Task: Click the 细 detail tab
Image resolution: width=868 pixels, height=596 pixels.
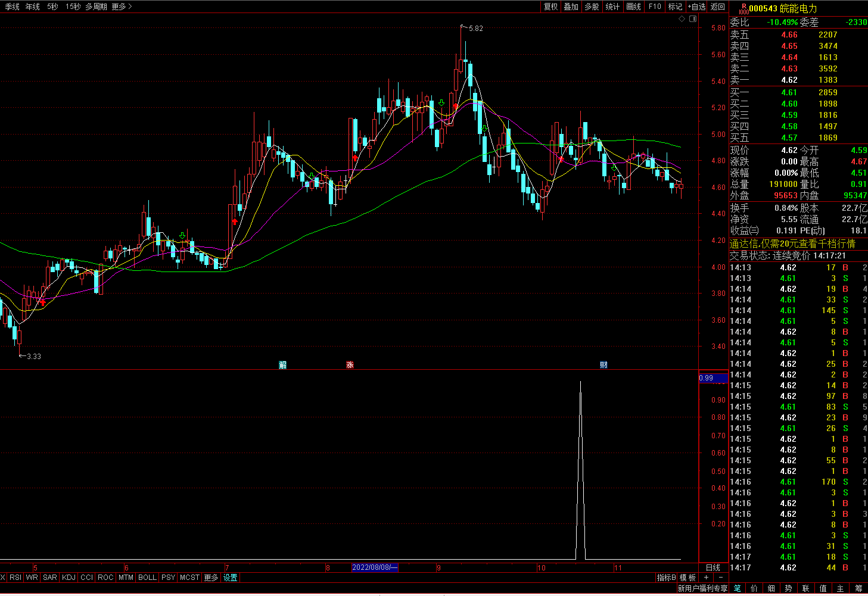Action: 771,588
